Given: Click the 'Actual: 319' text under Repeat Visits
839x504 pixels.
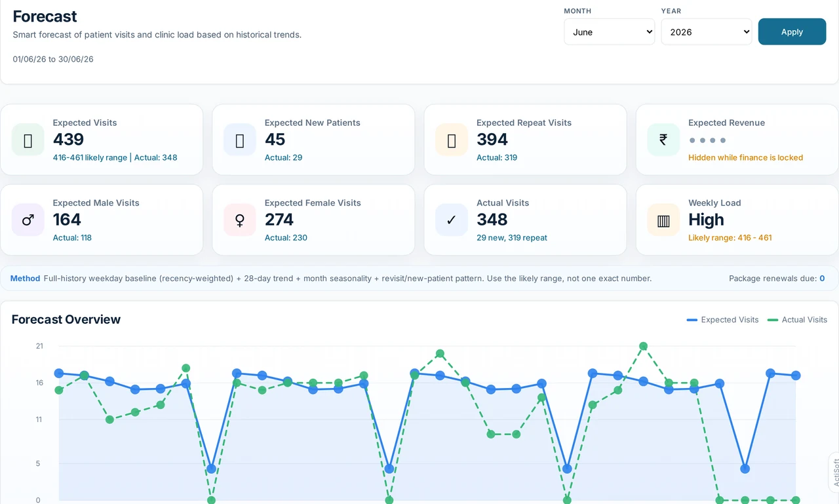Looking at the screenshot, I should 497,157.
